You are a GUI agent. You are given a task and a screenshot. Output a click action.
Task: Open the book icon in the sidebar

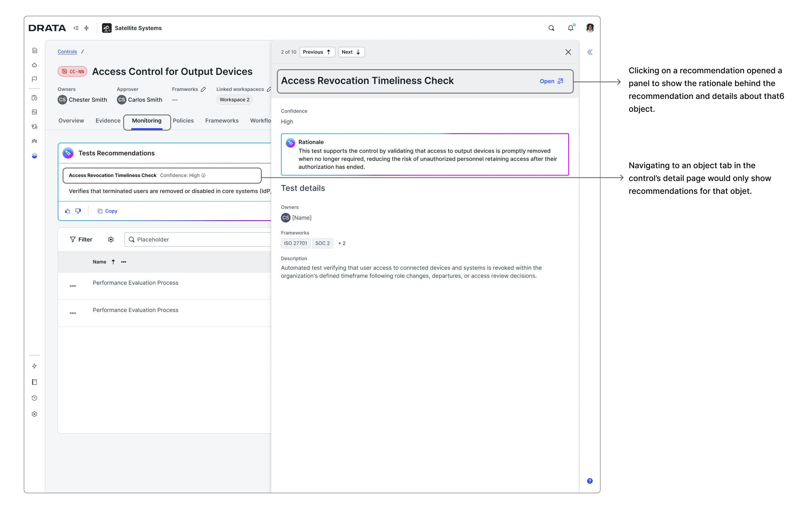click(35, 382)
